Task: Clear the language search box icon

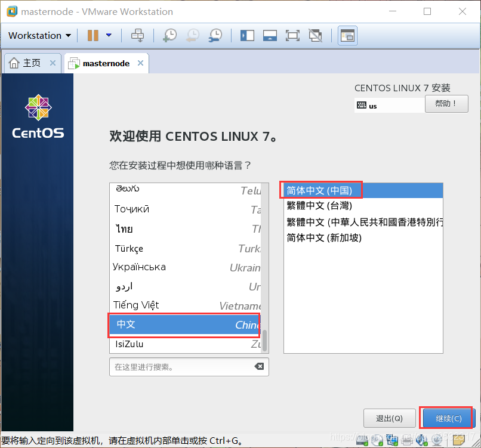Action: [x=259, y=366]
